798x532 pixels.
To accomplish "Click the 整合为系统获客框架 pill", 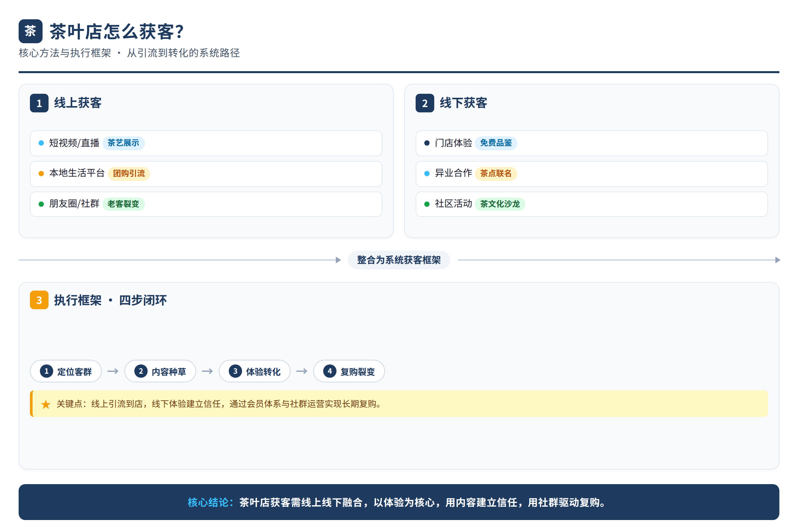I will (399, 260).
